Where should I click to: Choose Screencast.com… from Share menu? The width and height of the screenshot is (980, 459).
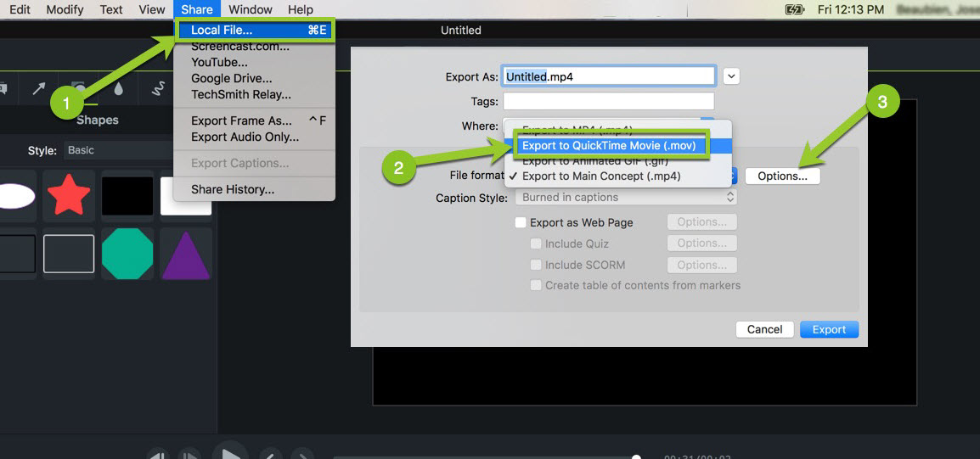[255, 46]
